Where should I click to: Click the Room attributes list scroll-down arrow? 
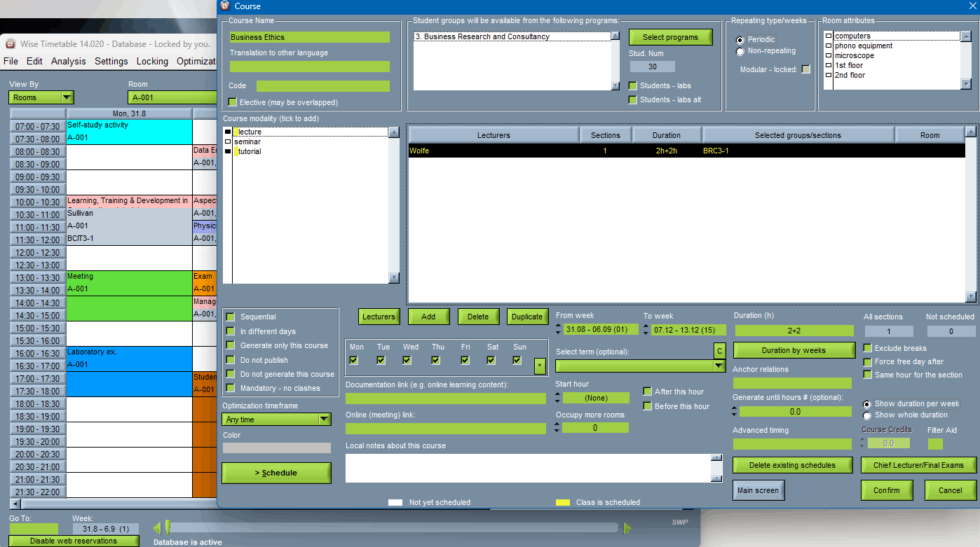click(965, 85)
